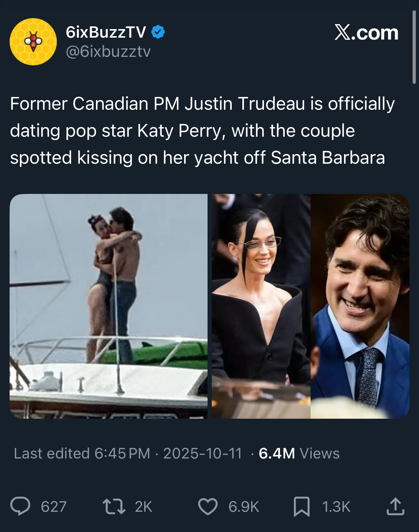Screen dimensions: 419x532
Task: Click the 2025-10-11 post date
Action: [203, 454]
